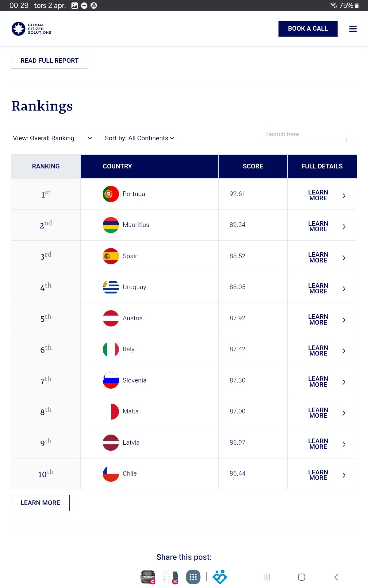Open Learn More link for Uruguay
This screenshot has height=588, width=368.
(318, 288)
